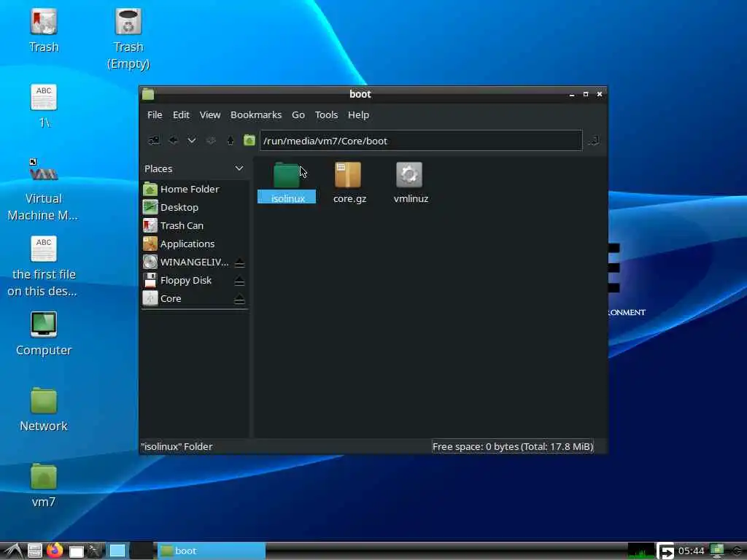Viewport: 747px width, 560px height.
Task: Open a new tab with the toolbar icon
Action: pos(154,141)
